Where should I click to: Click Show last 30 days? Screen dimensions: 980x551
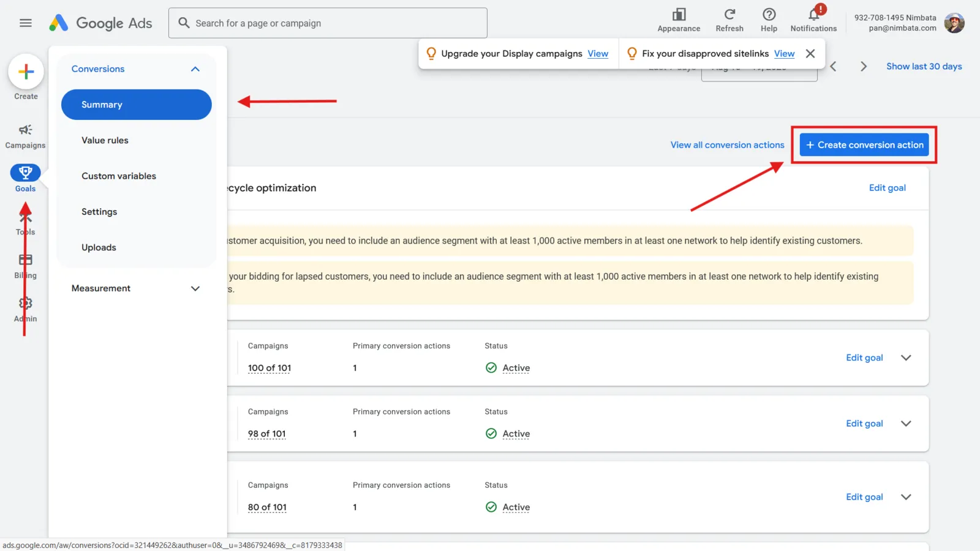tap(924, 66)
